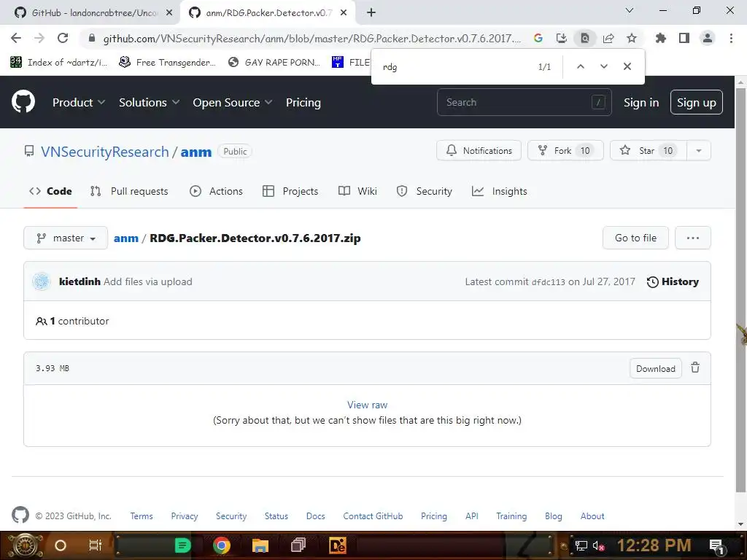This screenshot has width=747, height=560.
Task: Expand the Product menu
Action: click(x=79, y=102)
